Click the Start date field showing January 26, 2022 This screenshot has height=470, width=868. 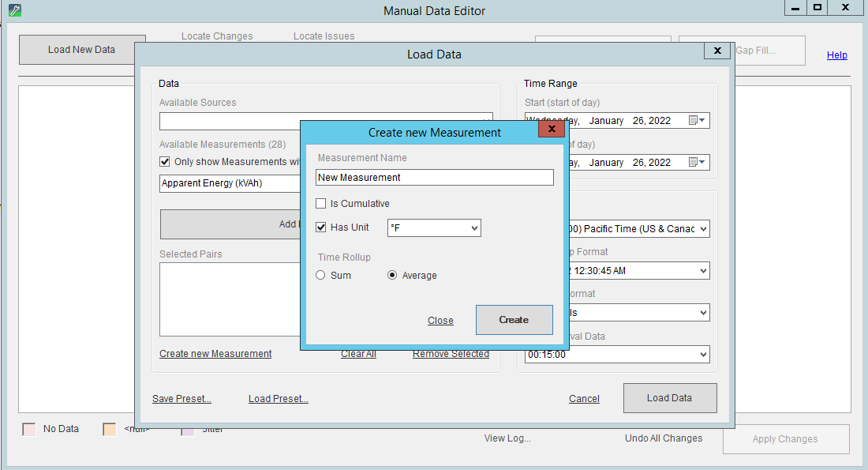617,120
